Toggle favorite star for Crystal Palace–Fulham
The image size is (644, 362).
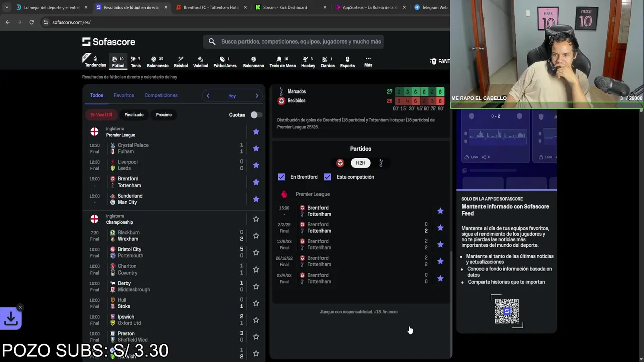pyautogui.click(x=256, y=148)
